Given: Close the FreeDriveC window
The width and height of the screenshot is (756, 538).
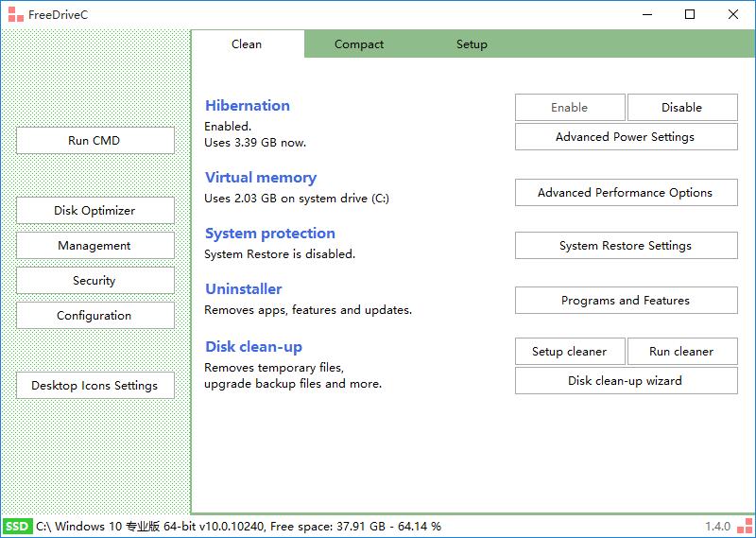Looking at the screenshot, I should (733, 14).
